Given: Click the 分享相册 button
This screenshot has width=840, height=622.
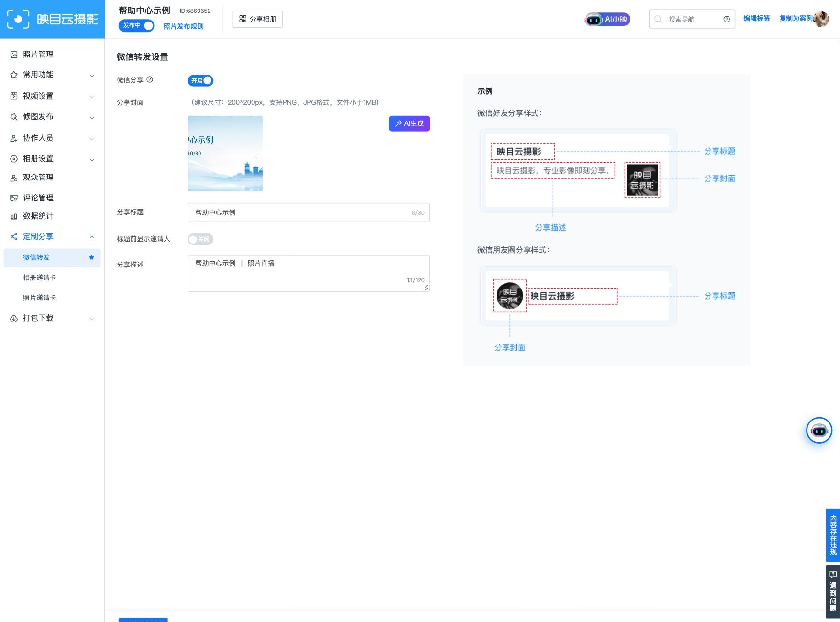Looking at the screenshot, I should click(258, 19).
